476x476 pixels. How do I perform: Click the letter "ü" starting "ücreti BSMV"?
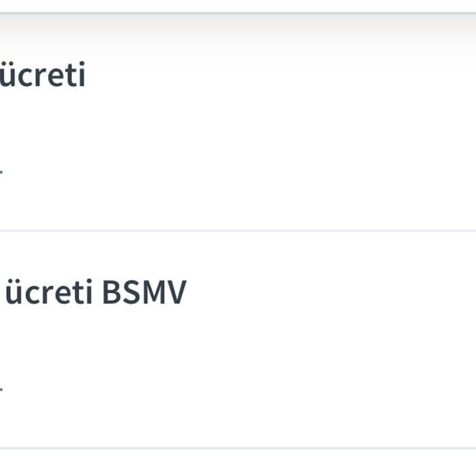(x=12, y=293)
